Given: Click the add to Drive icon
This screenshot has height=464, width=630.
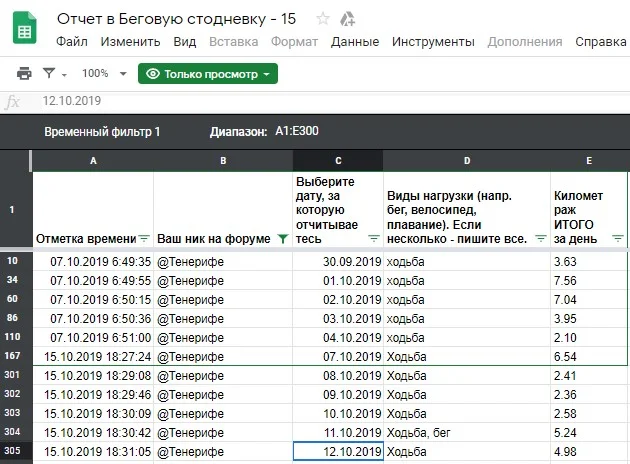Looking at the screenshot, I should [347, 18].
